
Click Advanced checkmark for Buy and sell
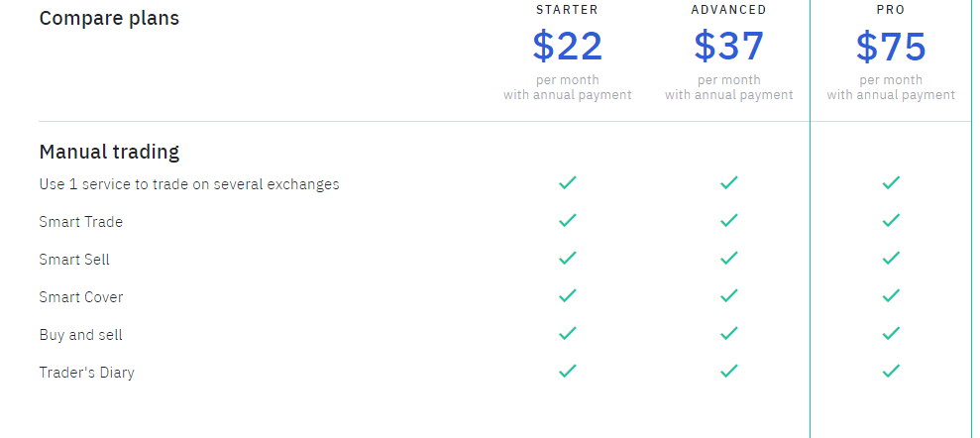(x=728, y=333)
